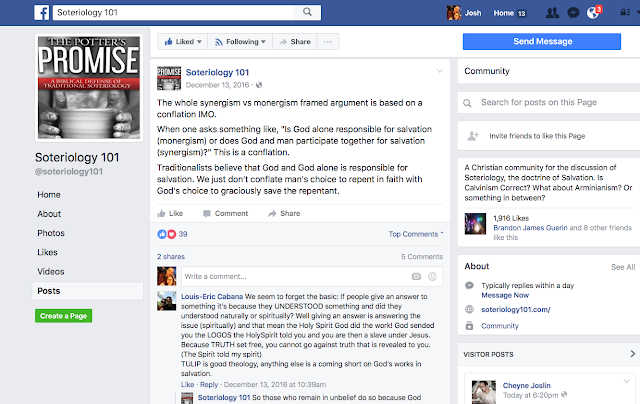
Task: Click the page Share button
Action: click(x=295, y=42)
